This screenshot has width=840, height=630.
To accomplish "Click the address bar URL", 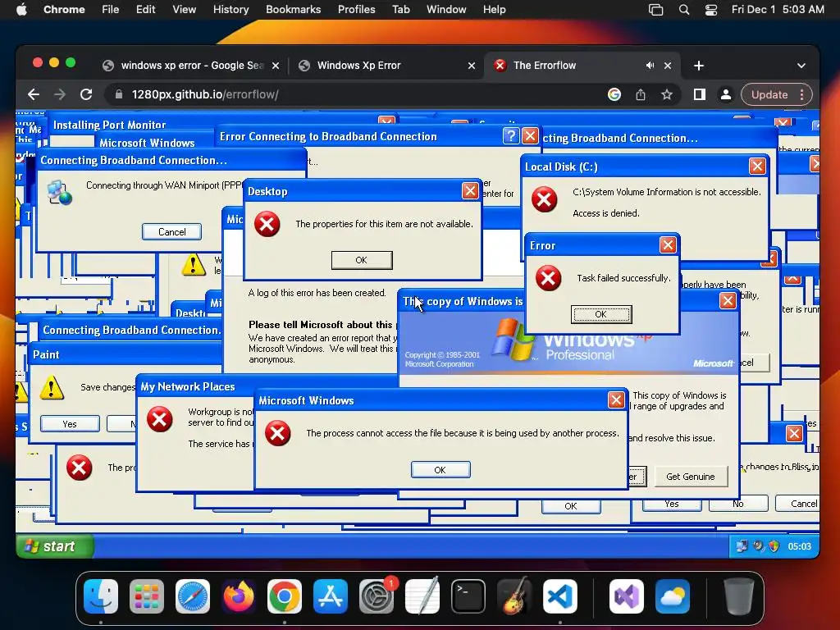I will (x=204, y=95).
